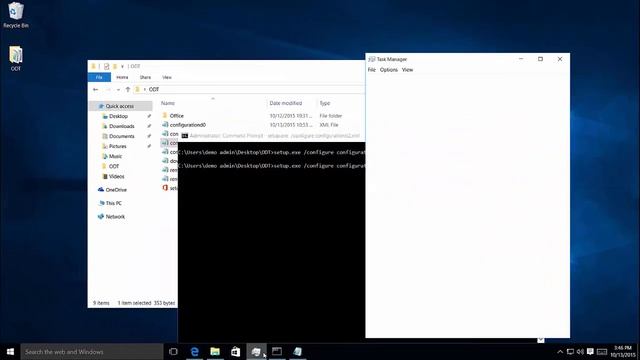Open the touch keyboard tray icon
The width and height of the screenshot is (640, 360).
click(602, 351)
